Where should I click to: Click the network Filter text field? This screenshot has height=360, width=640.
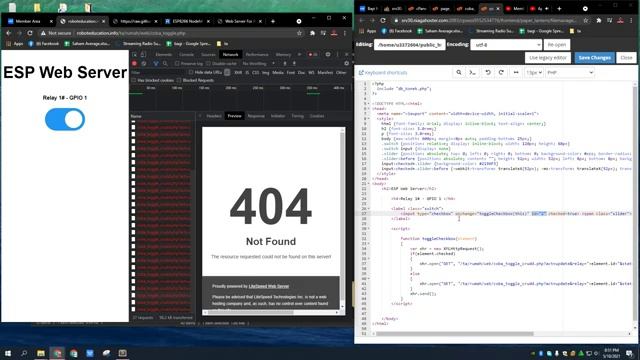[158, 72]
